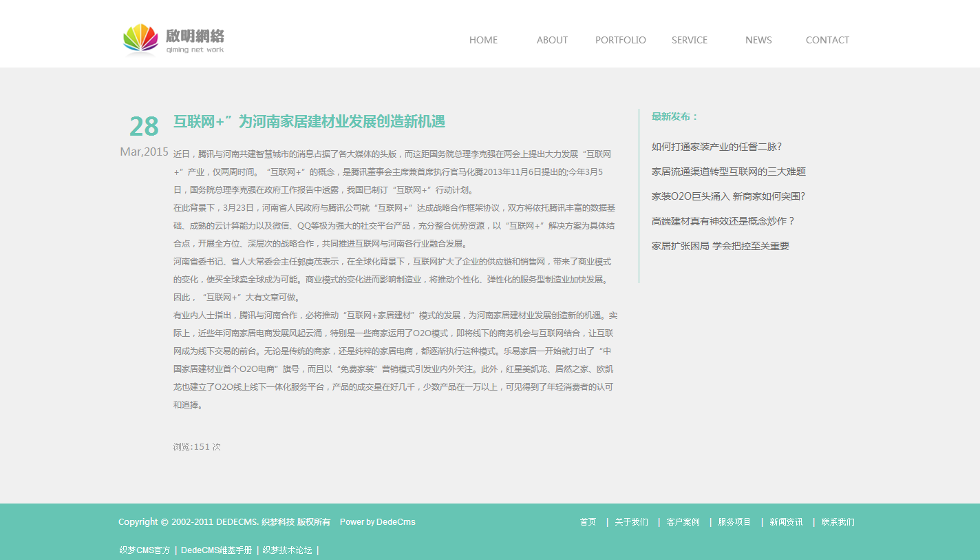
Task: Click the article title about 互联网+
Action: click(309, 122)
